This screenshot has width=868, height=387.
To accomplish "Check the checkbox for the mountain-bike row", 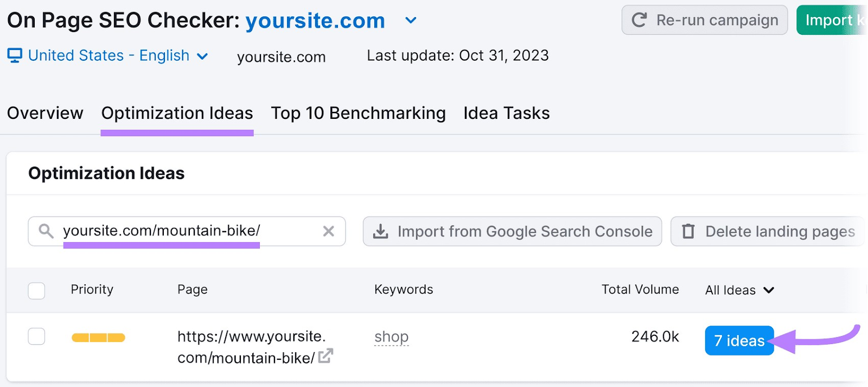I will (x=36, y=336).
